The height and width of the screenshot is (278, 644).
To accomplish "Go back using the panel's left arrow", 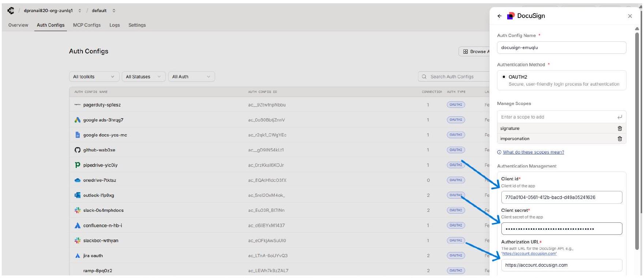I will [500, 16].
